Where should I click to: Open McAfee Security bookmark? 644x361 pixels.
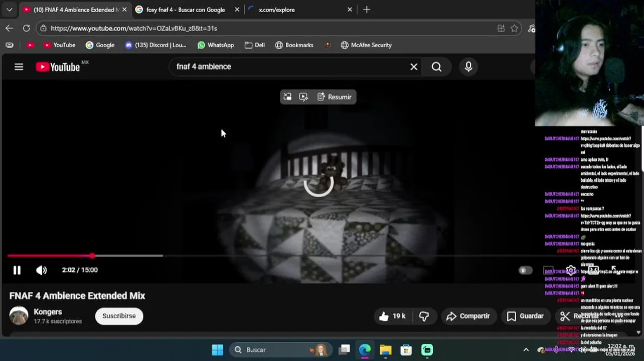pos(366,45)
